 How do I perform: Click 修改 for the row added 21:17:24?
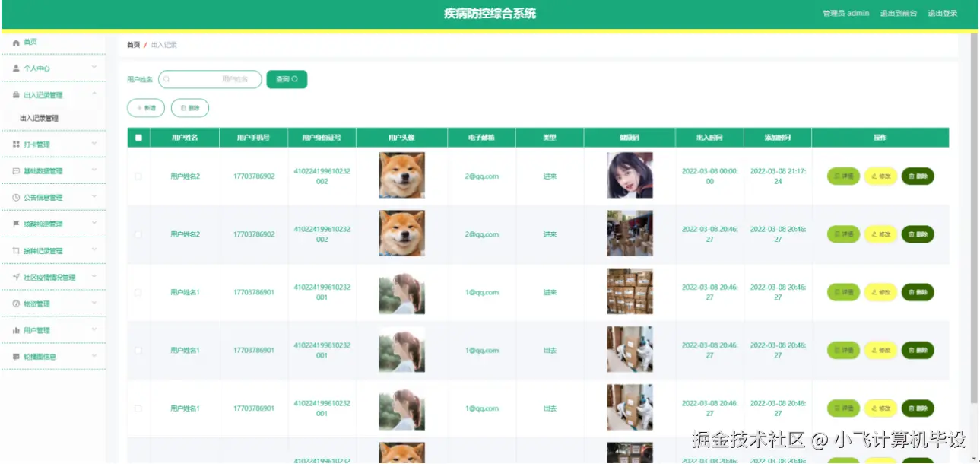pyautogui.click(x=880, y=176)
